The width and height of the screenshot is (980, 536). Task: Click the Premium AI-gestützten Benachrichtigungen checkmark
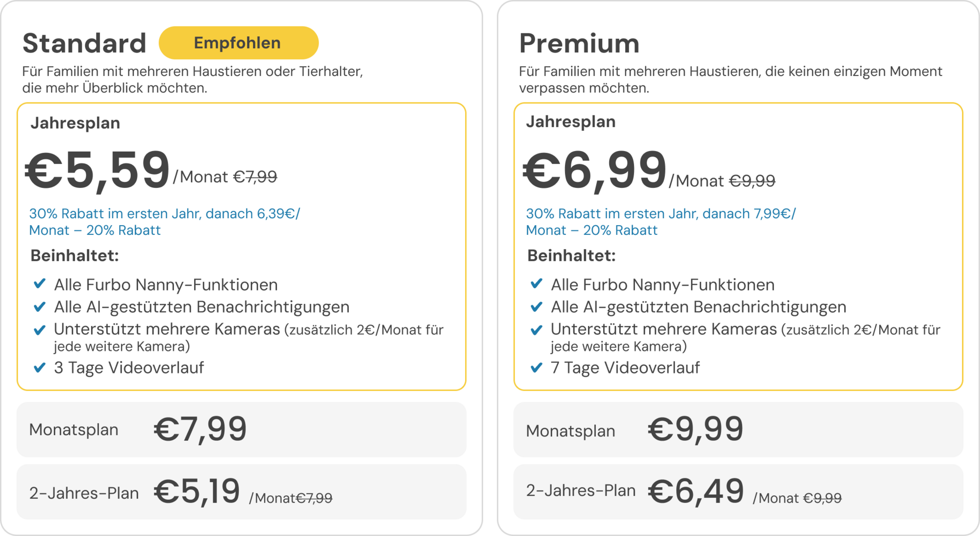coord(537,307)
